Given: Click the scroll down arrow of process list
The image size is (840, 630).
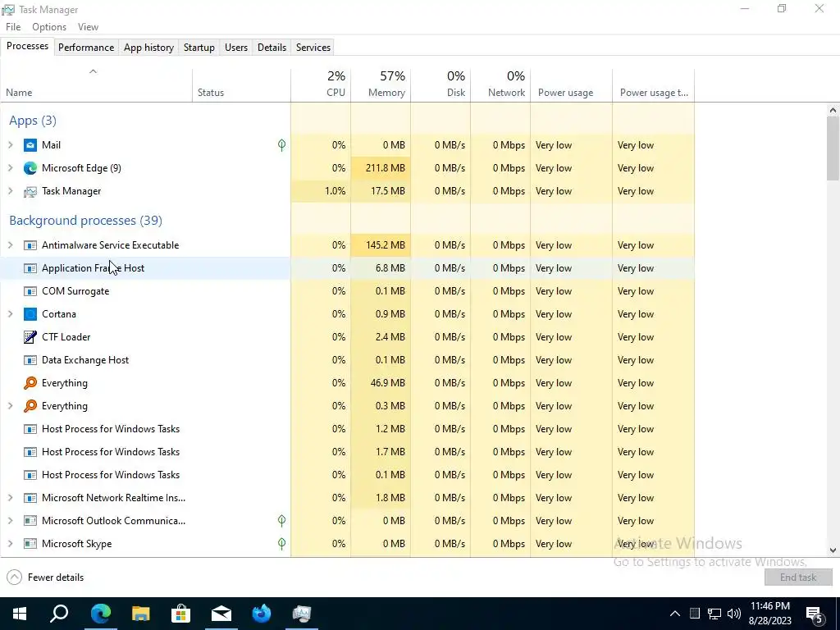Looking at the screenshot, I should [833, 550].
